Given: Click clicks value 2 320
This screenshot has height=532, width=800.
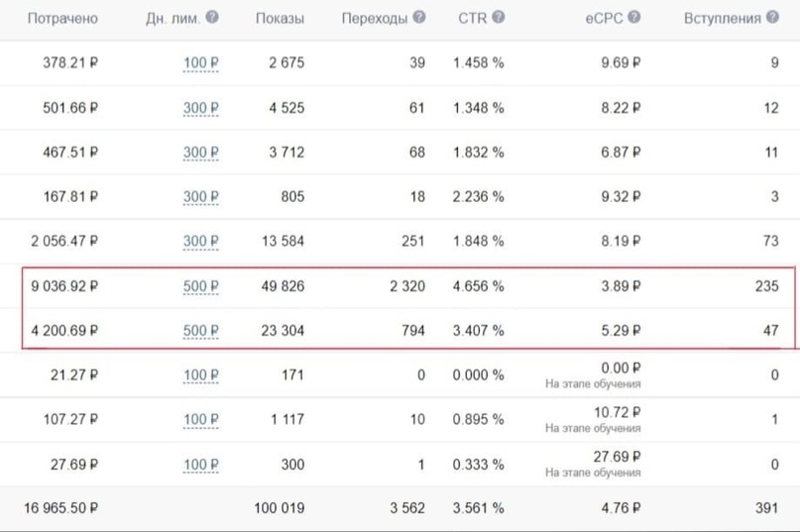Looking at the screenshot, I should [407, 285].
